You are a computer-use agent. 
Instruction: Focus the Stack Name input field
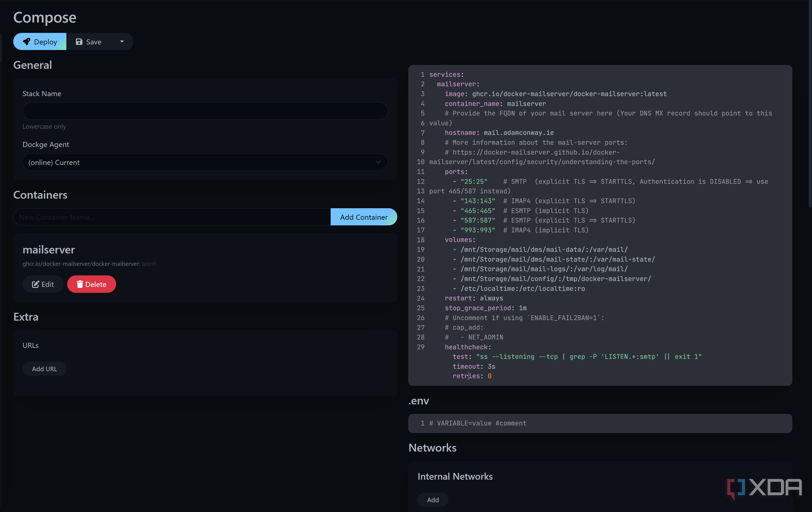pos(205,111)
